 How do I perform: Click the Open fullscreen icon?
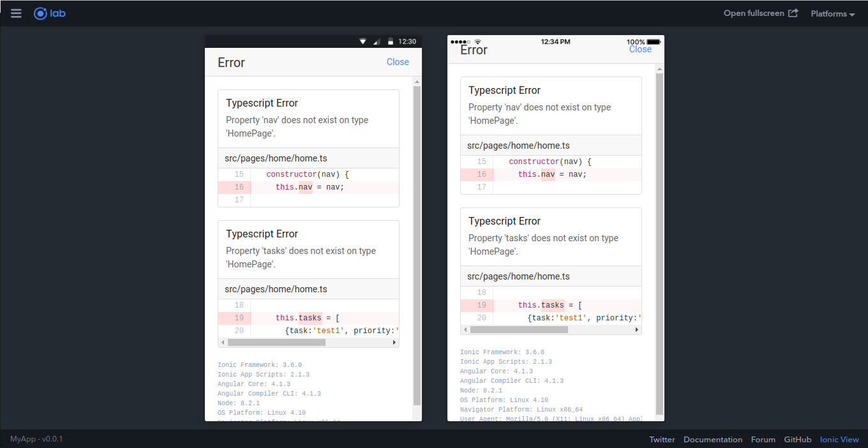click(793, 13)
